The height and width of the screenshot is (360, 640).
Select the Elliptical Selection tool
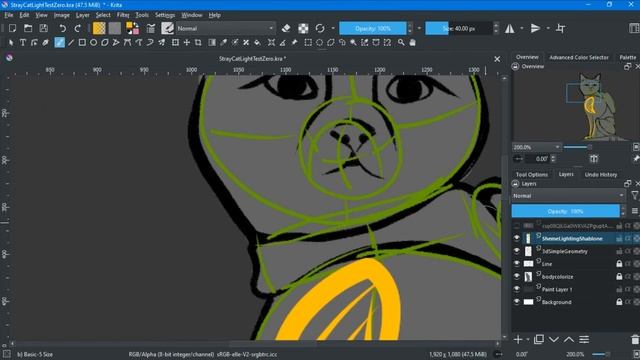(319, 42)
